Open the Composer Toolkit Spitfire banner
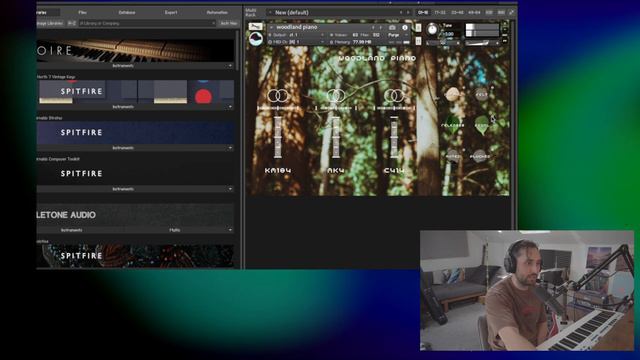Viewport: 640px width, 360px height. [x=135, y=174]
